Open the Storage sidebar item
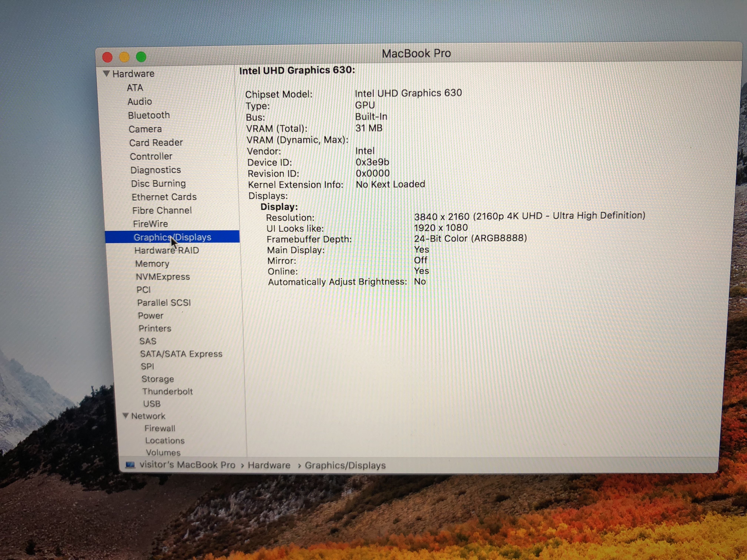This screenshot has height=560, width=747. click(x=158, y=379)
